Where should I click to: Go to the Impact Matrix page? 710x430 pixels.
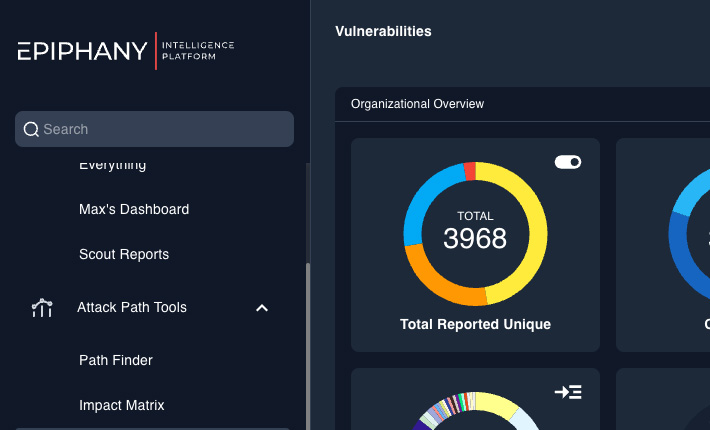tap(122, 405)
